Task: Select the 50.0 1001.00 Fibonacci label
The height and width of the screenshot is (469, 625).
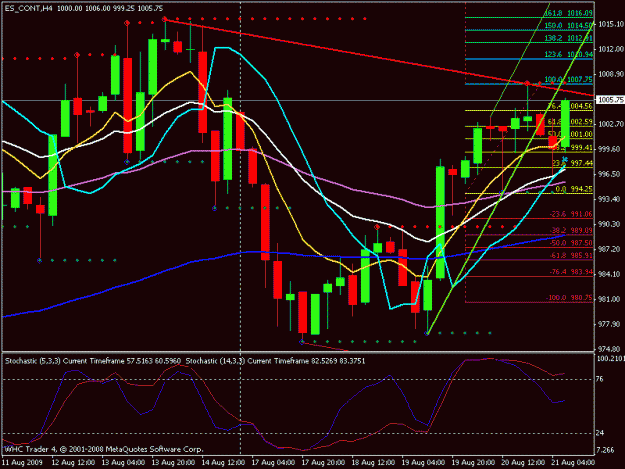Action: [x=570, y=134]
